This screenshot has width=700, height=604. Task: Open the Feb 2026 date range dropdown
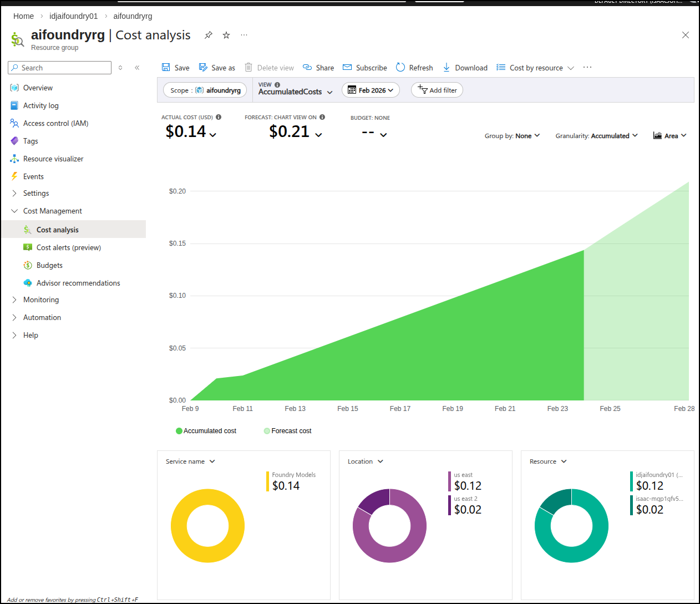click(x=371, y=90)
